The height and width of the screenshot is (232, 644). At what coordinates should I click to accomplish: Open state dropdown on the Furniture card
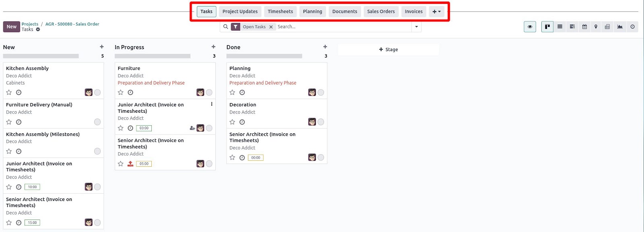(x=209, y=93)
